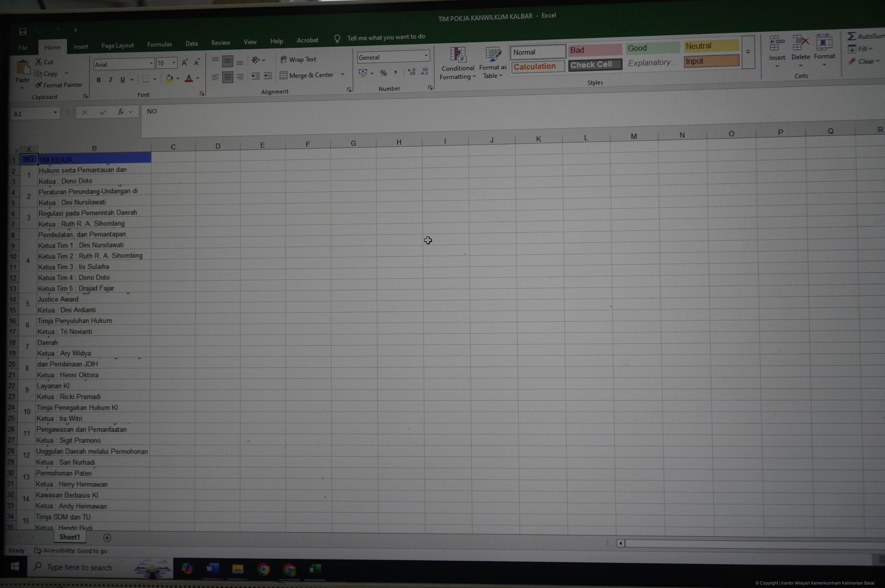Open Word from the Windows taskbar
This screenshot has height=588, width=885.
click(212, 569)
